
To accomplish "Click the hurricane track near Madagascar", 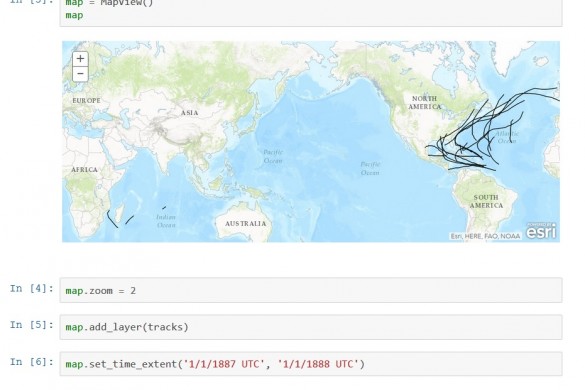I will tap(112, 219).
